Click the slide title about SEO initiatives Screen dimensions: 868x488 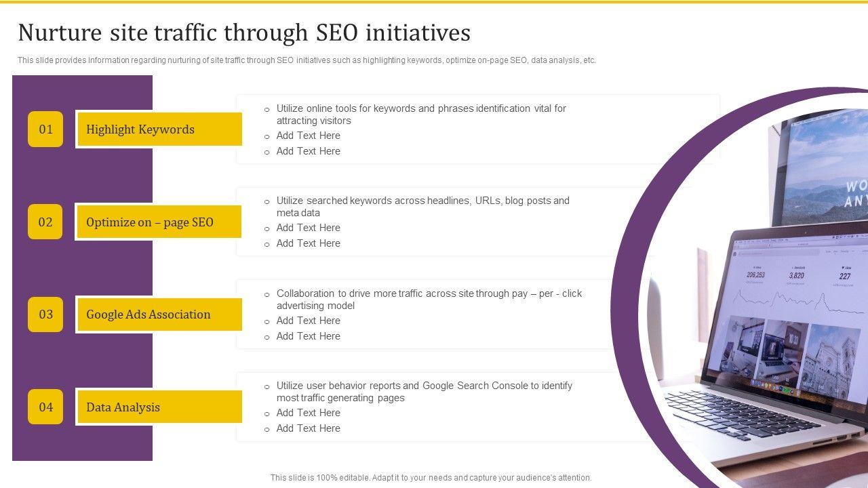pos(244,33)
